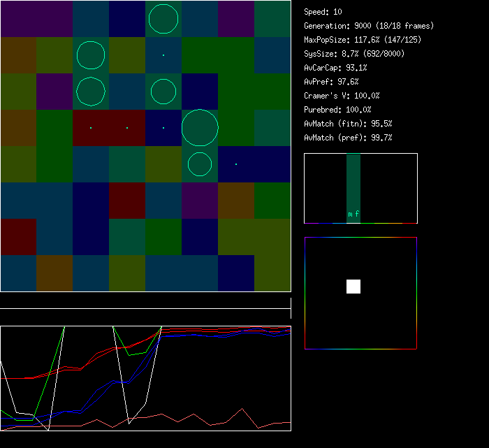Click the small dot in the fifth grid row
The height and width of the screenshot is (448, 489).
236,164
